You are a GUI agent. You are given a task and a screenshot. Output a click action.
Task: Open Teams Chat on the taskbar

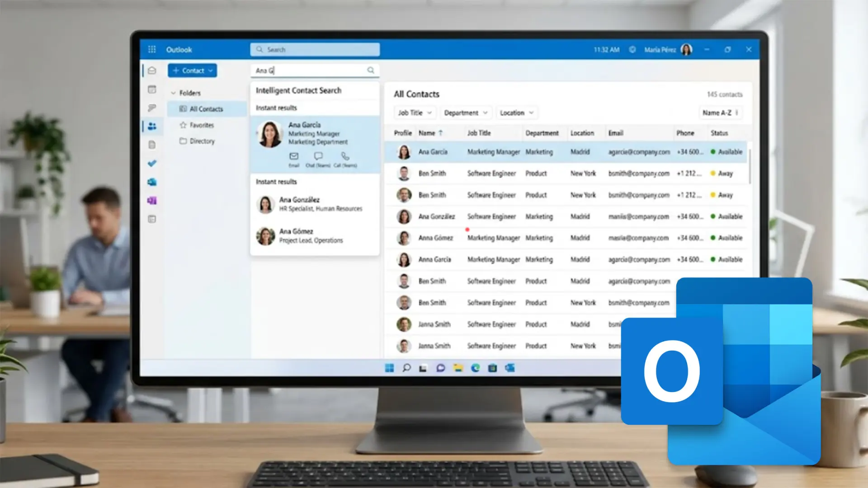441,368
